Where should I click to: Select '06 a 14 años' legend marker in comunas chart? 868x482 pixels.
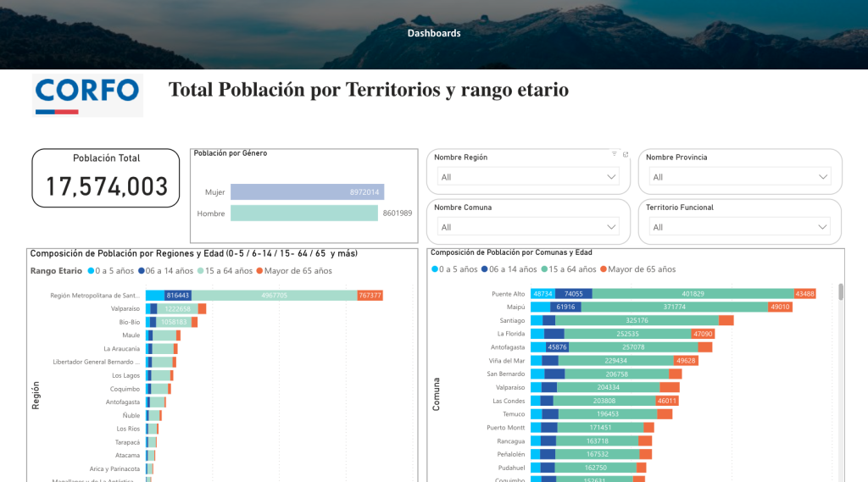click(x=484, y=269)
